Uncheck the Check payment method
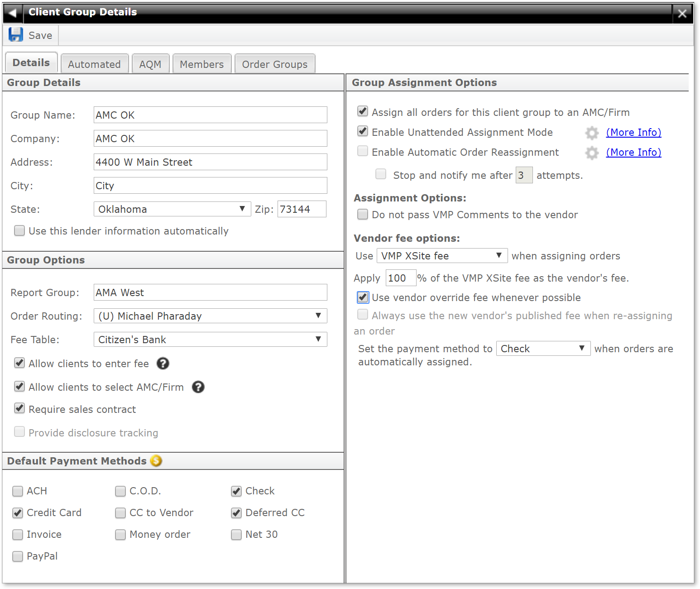Image resolution: width=700 pixels, height=589 pixels. pos(236,491)
